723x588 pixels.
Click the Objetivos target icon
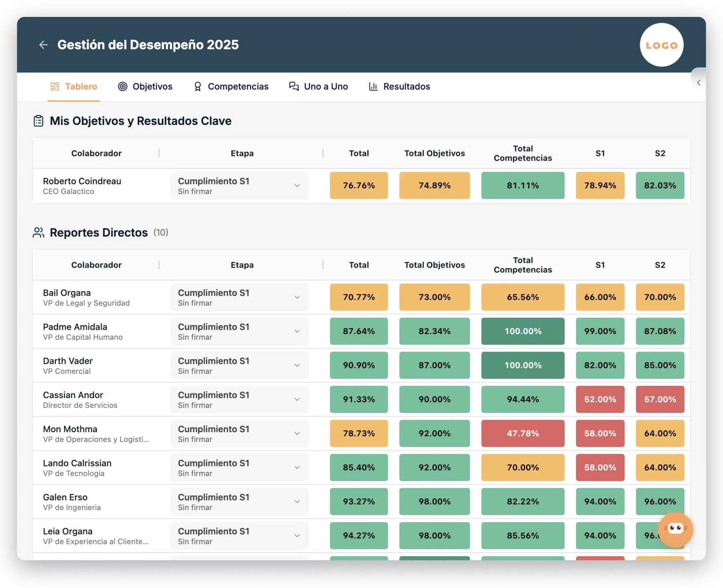tap(123, 87)
